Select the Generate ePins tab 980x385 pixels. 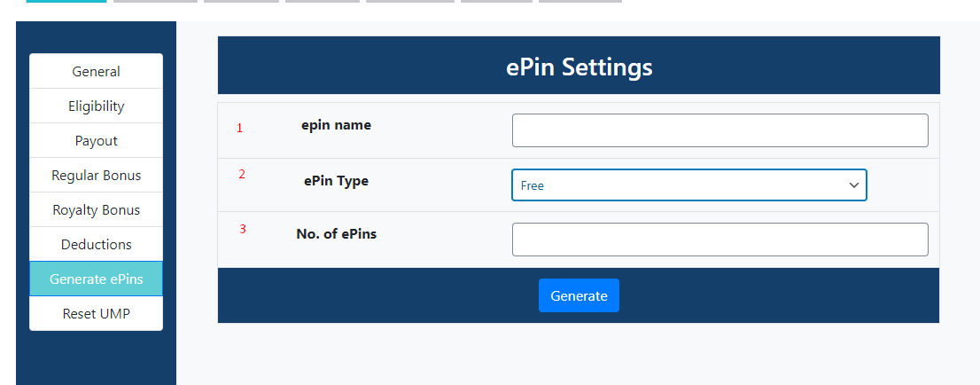tap(96, 279)
